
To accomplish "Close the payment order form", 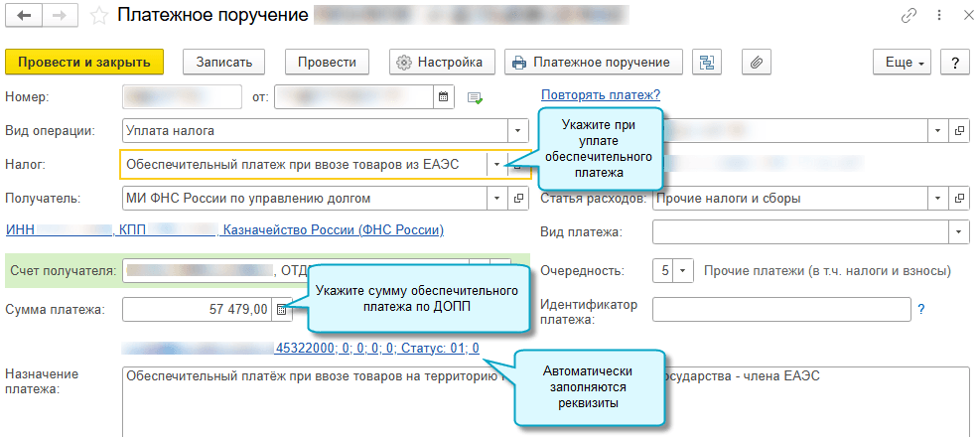I will point(967,16).
